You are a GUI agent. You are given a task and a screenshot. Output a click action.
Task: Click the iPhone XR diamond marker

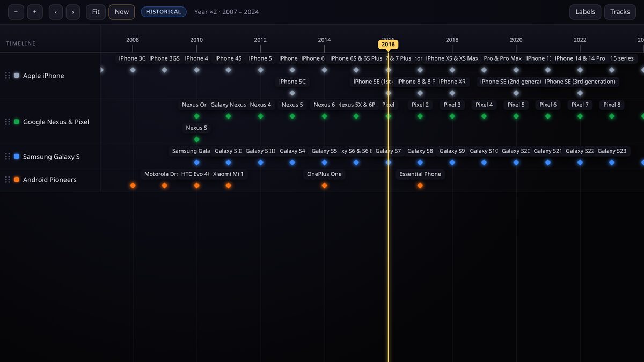point(452,93)
